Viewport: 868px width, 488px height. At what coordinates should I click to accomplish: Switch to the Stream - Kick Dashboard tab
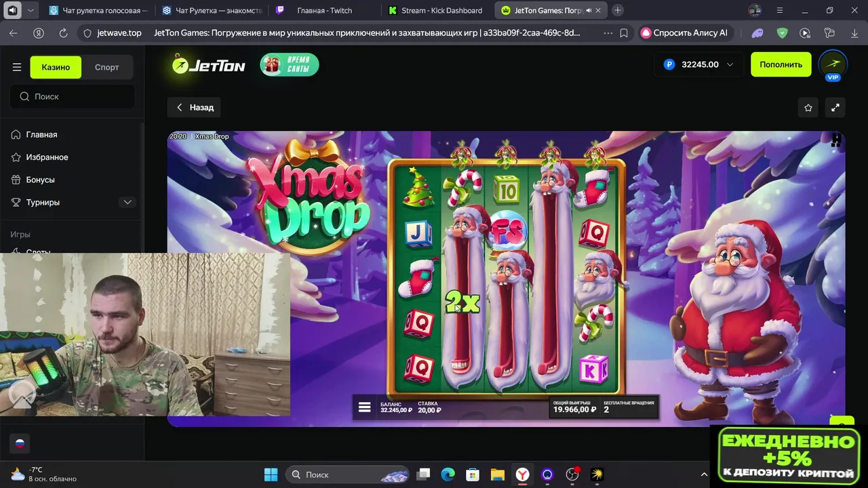pyautogui.click(x=437, y=10)
